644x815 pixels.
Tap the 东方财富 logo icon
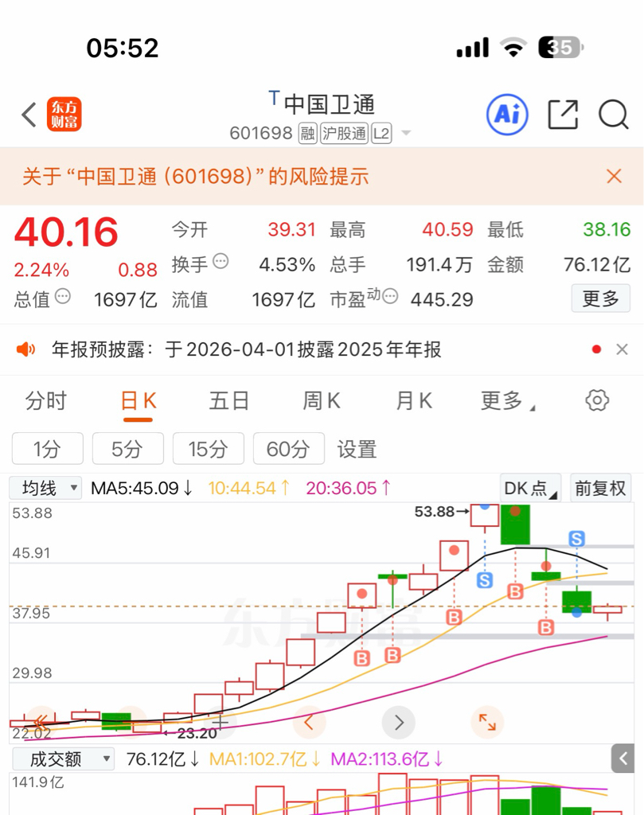coord(64,114)
